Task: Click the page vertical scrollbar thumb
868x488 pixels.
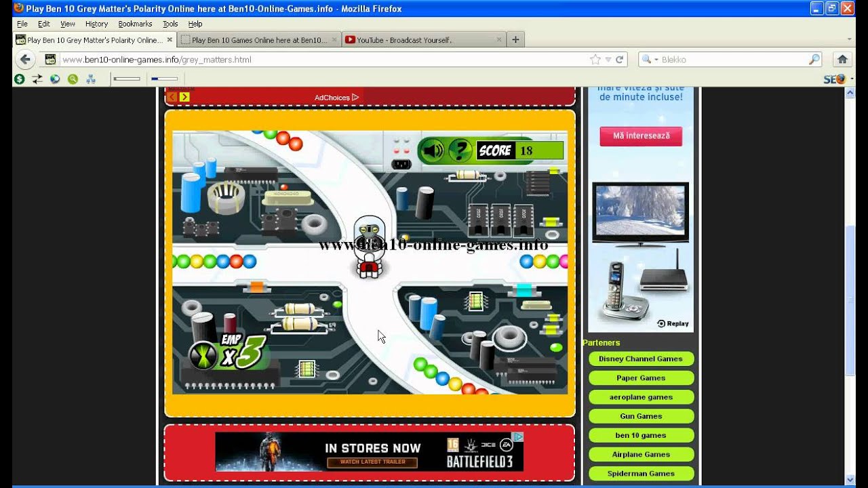Action: [x=850, y=300]
